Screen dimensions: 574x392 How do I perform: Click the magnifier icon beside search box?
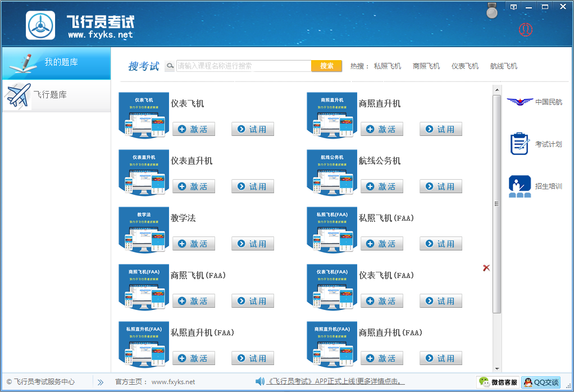pyautogui.click(x=170, y=66)
